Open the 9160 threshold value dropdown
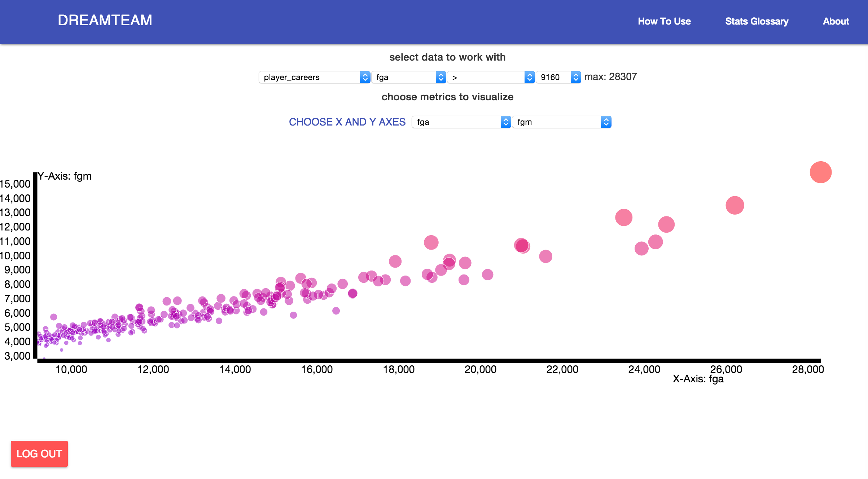This screenshot has height=479, width=868. click(558, 77)
